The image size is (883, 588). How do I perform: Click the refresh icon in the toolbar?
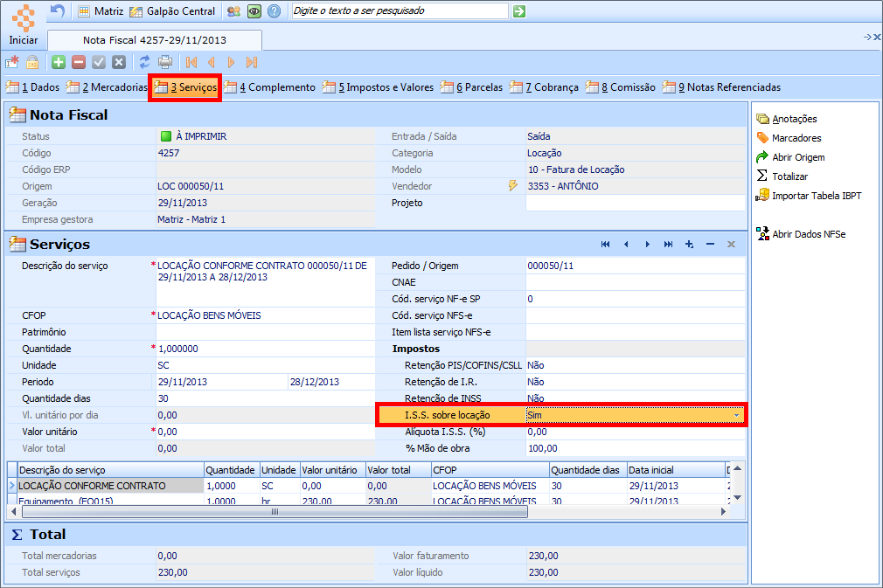(144, 62)
